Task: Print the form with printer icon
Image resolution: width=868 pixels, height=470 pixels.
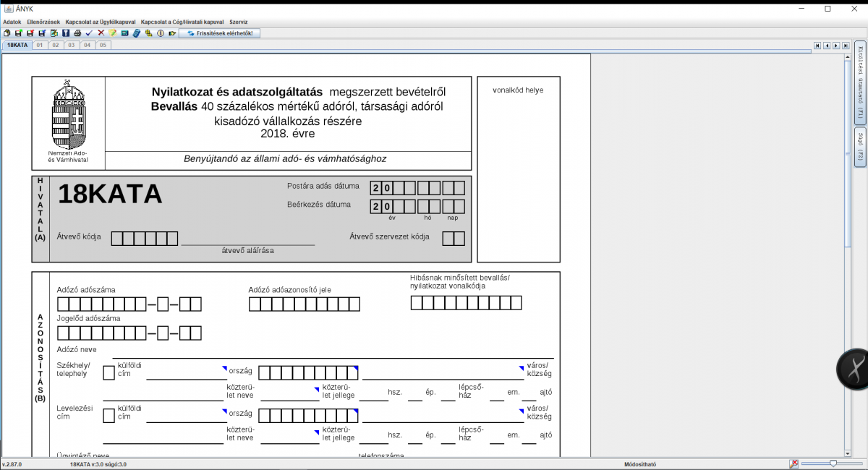Action: [77, 33]
